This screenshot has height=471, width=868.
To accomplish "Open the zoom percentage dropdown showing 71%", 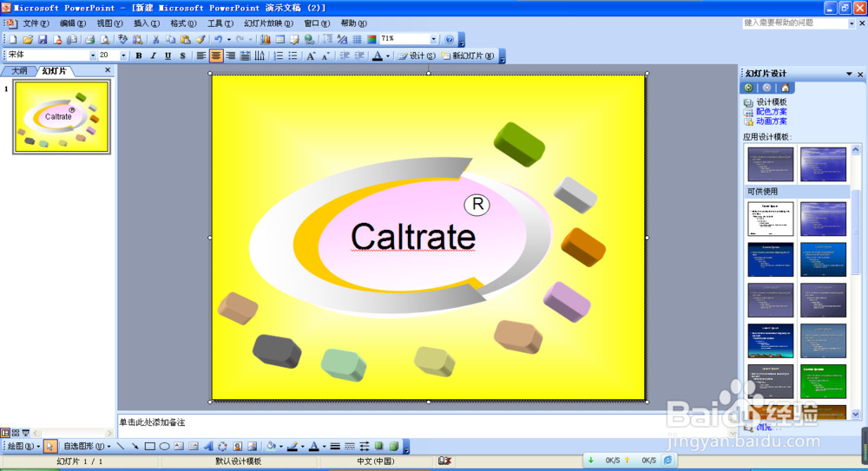I will click(x=433, y=39).
